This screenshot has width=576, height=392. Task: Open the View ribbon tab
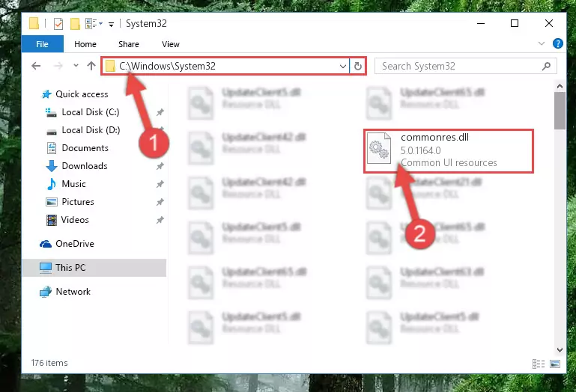[x=171, y=44]
